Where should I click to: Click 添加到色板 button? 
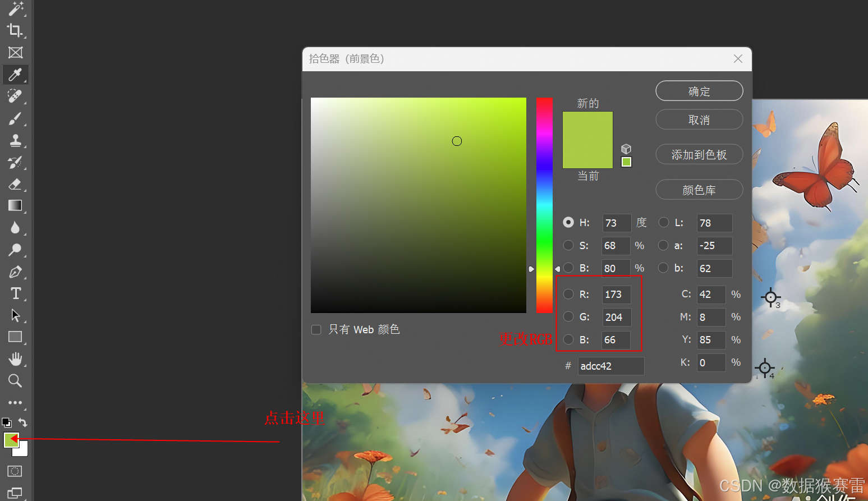[x=699, y=154]
